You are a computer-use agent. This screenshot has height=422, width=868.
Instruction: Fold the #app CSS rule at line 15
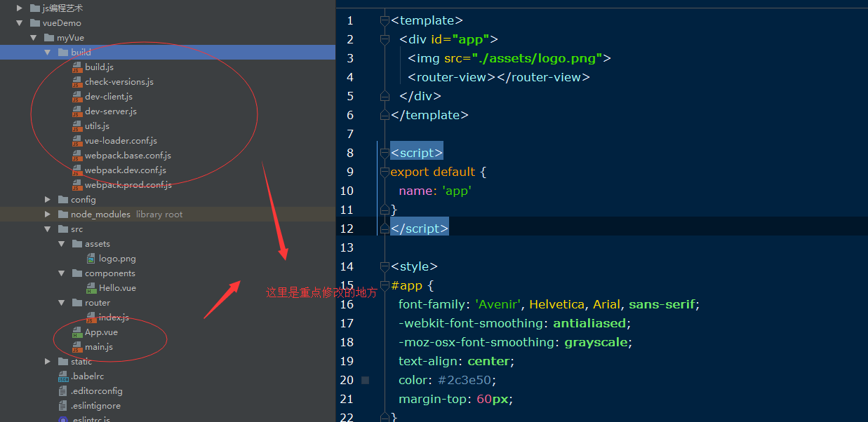(x=385, y=285)
